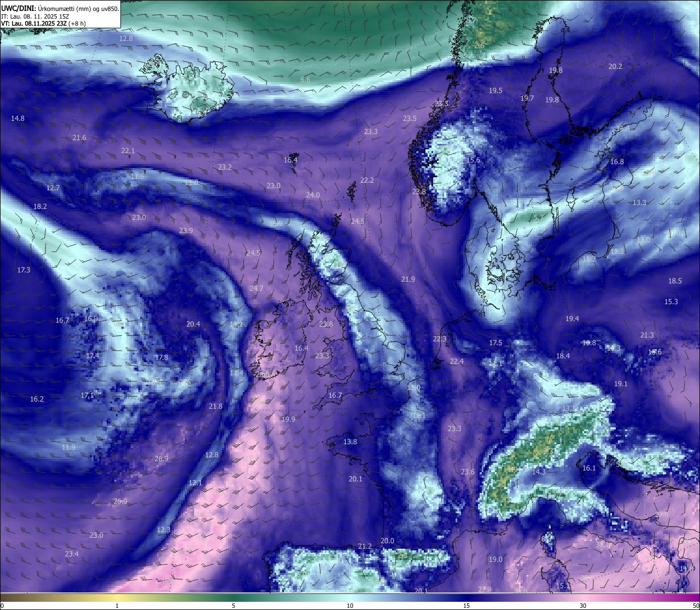The width and height of the screenshot is (700, 610).
Task: Click the 18.2 value on the left side
Action: point(40,206)
